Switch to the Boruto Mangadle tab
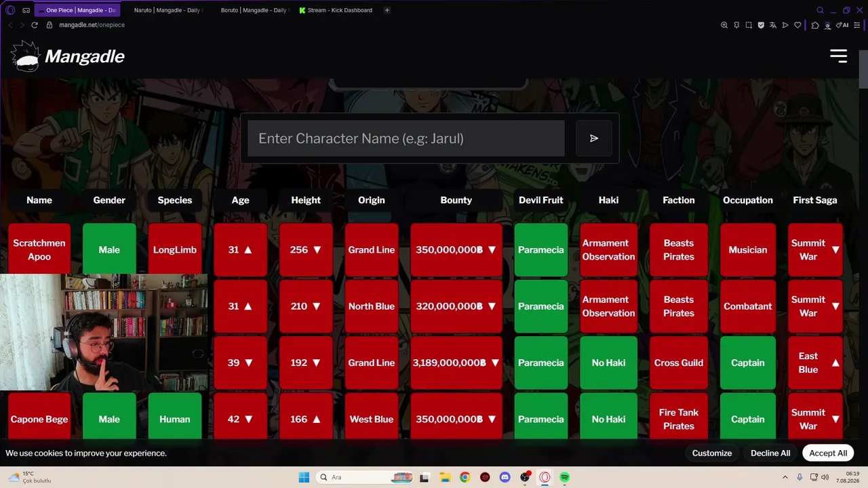The height and width of the screenshot is (488, 868). [x=255, y=10]
